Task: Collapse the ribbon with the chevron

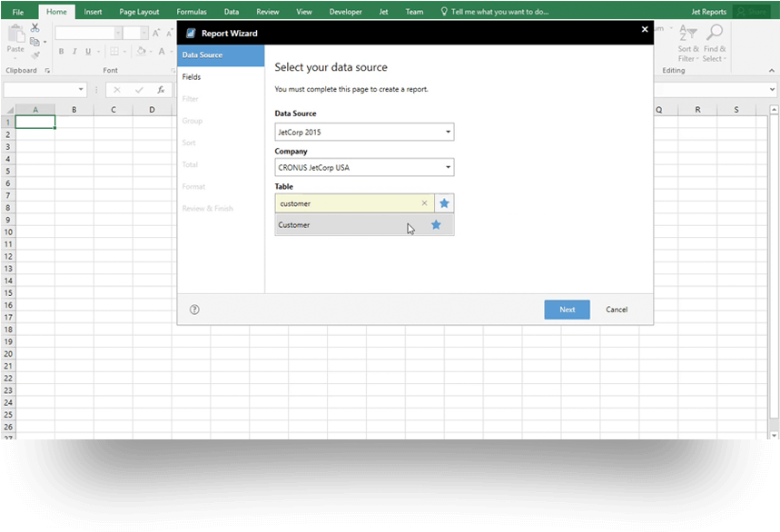Action: point(772,71)
